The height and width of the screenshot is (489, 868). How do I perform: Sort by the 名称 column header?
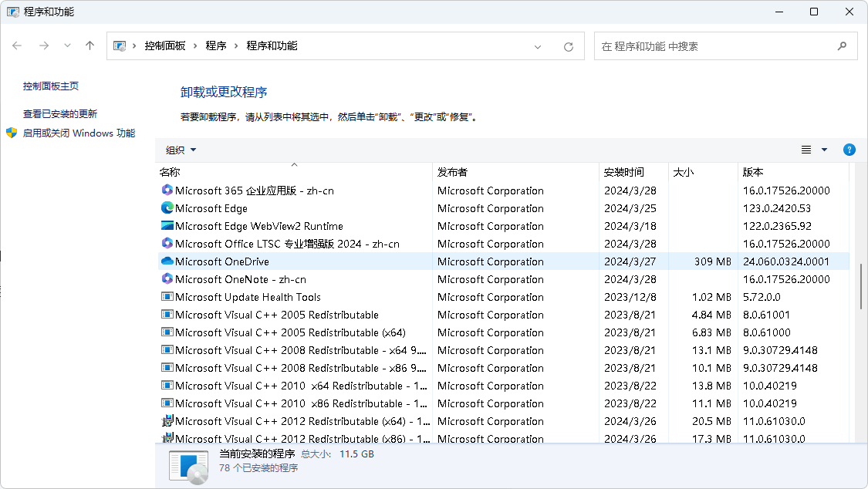point(294,172)
